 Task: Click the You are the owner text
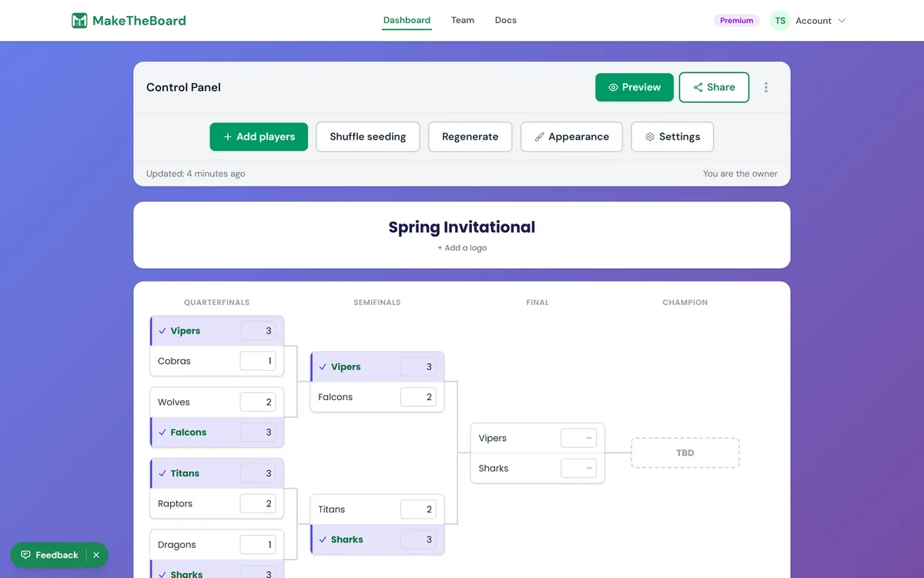tap(740, 173)
